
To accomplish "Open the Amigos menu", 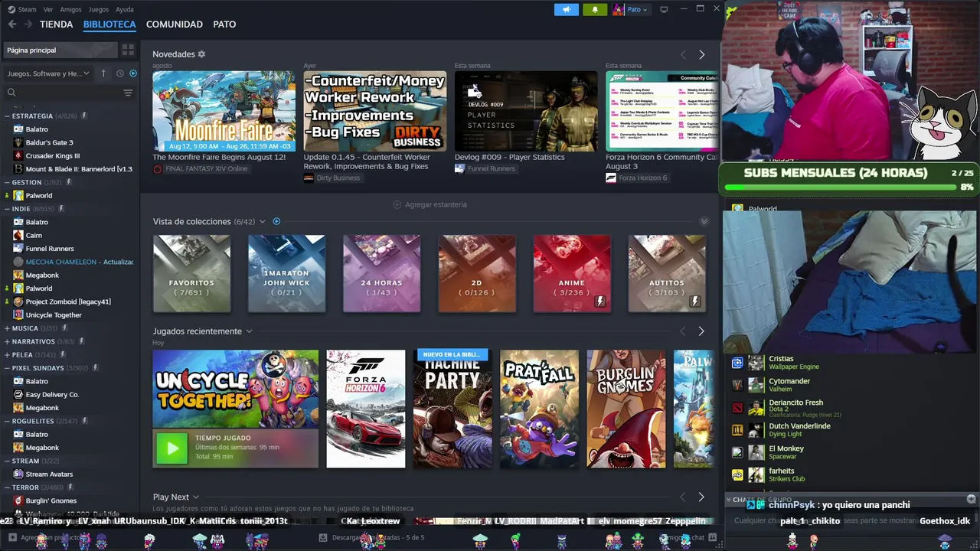I will point(70,9).
